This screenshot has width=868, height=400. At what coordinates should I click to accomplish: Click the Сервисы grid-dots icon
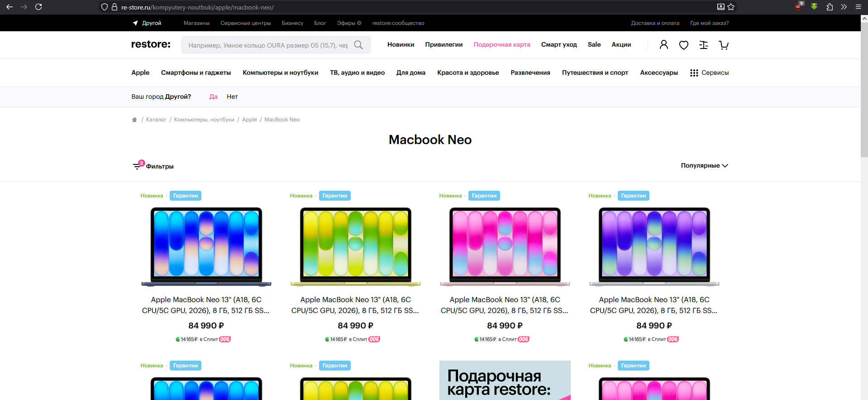(694, 73)
